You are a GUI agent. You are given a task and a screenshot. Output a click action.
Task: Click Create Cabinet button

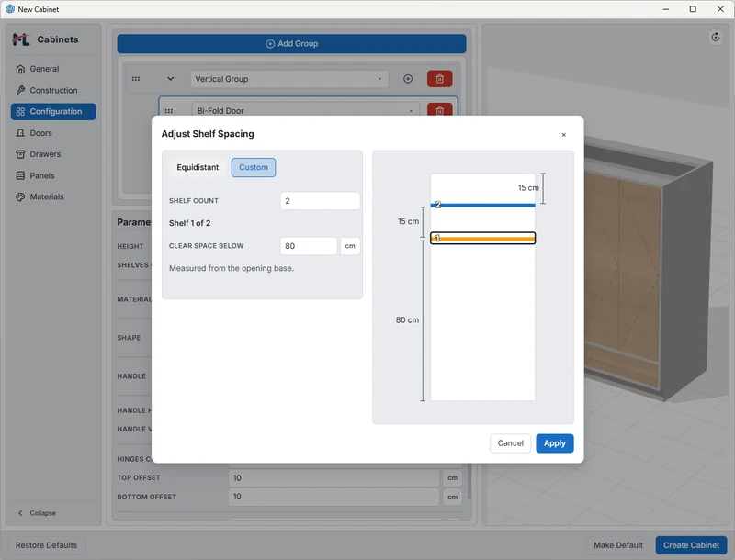click(691, 545)
